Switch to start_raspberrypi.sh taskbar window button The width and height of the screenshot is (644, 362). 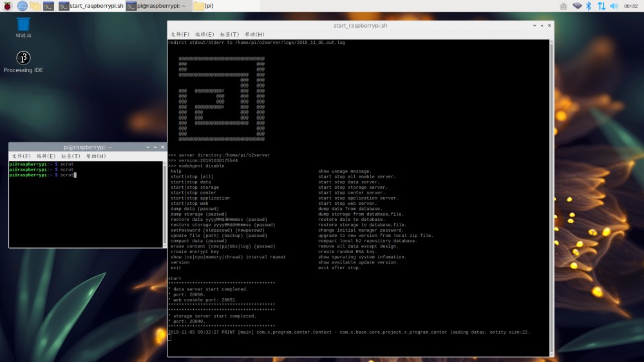(x=91, y=6)
